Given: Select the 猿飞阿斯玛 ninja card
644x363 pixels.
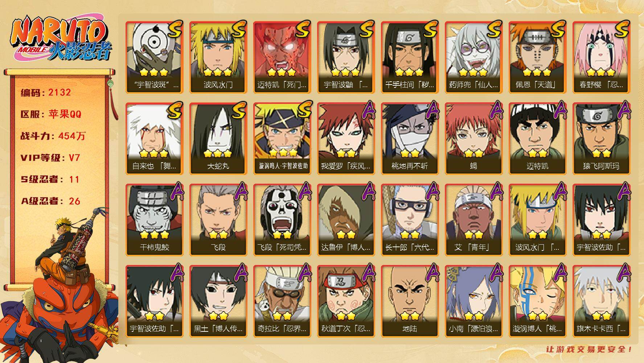Looking at the screenshot, I should 601,139.
